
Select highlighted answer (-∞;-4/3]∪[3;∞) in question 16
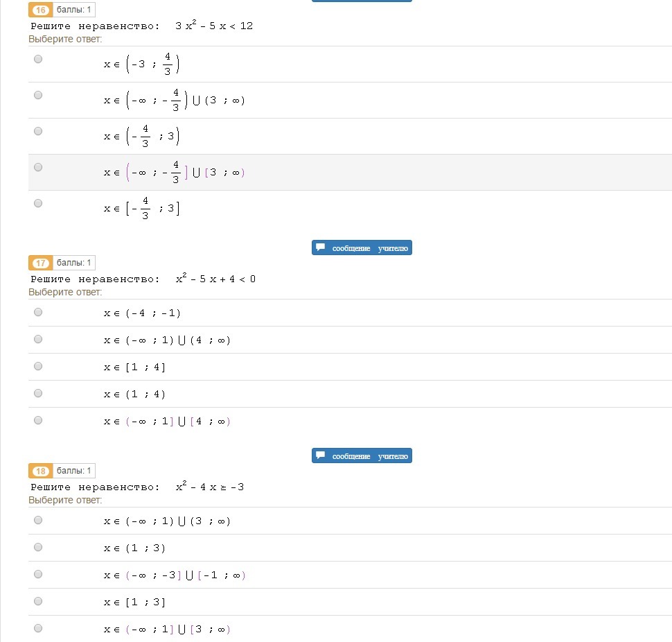point(38,167)
